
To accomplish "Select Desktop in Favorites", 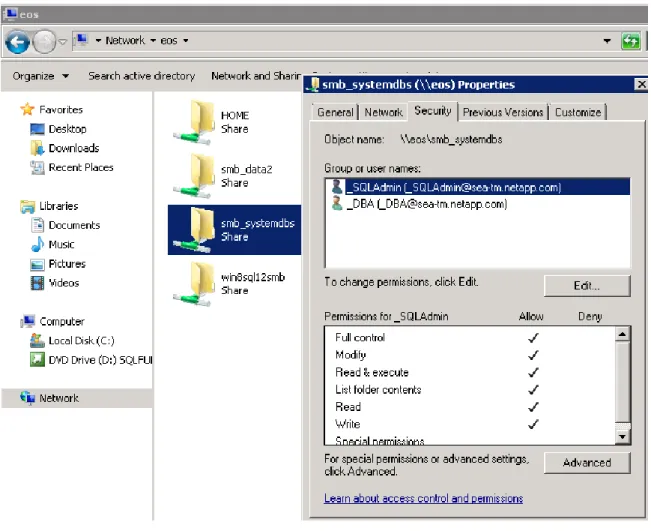I will pos(67,129).
